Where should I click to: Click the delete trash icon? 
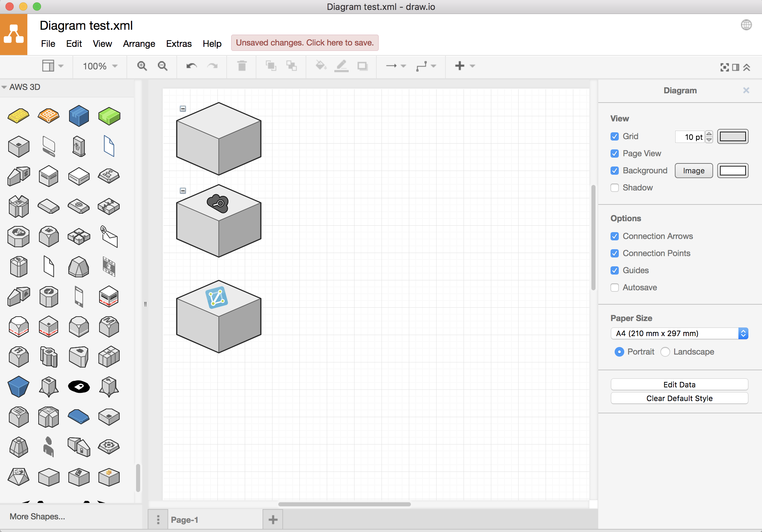coord(242,66)
